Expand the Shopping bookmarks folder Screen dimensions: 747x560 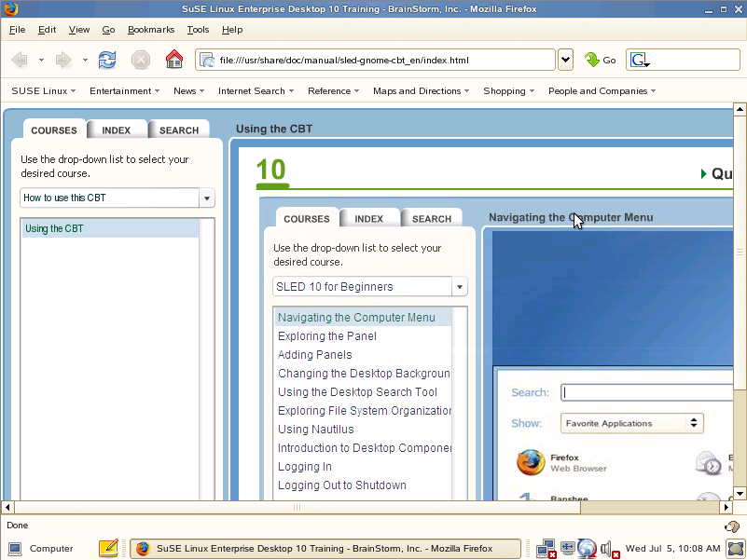point(509,91)
